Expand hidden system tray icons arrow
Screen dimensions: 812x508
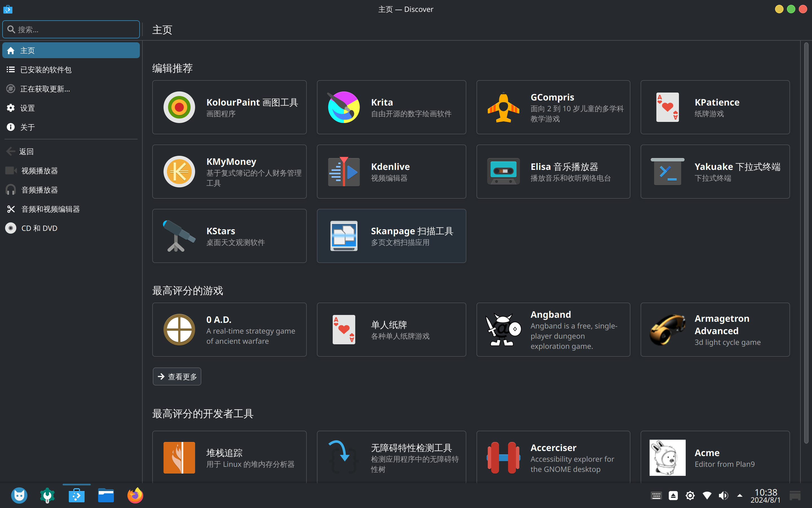point(740,496)
